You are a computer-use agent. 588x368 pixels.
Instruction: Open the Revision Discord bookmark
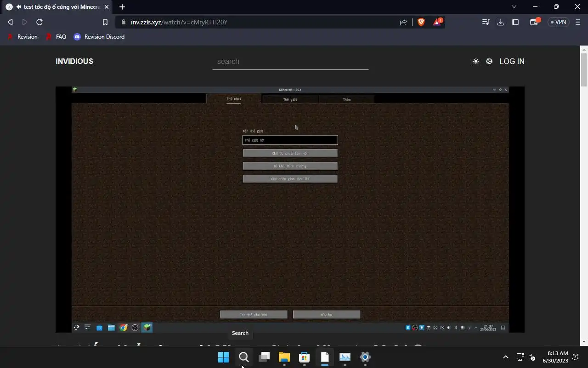(x=99, y=37)
